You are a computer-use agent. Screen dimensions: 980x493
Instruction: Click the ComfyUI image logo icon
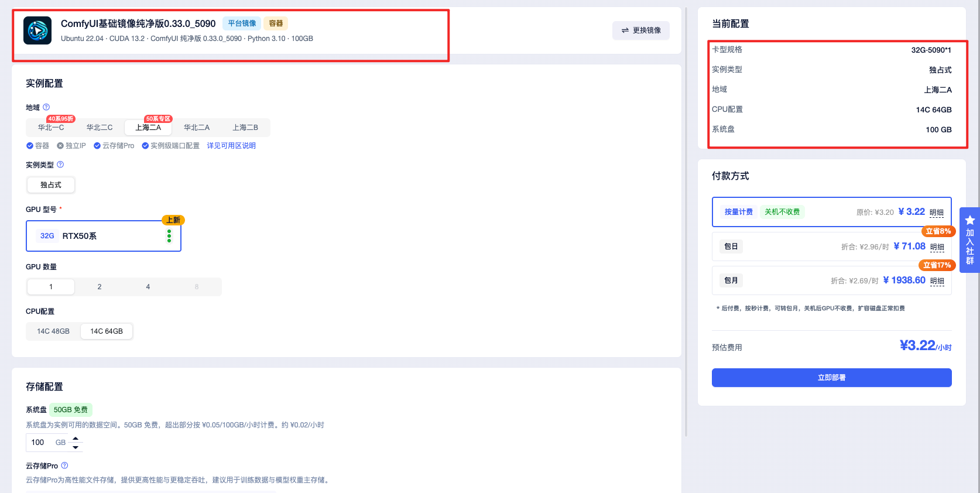(37, 30)
